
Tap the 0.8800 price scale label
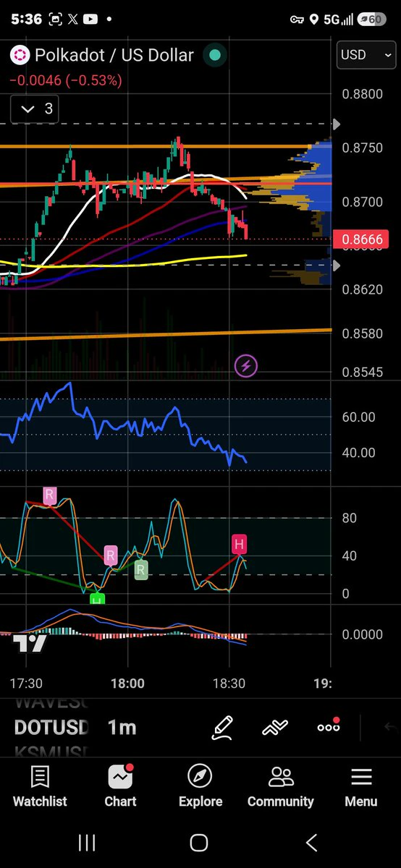362,94
